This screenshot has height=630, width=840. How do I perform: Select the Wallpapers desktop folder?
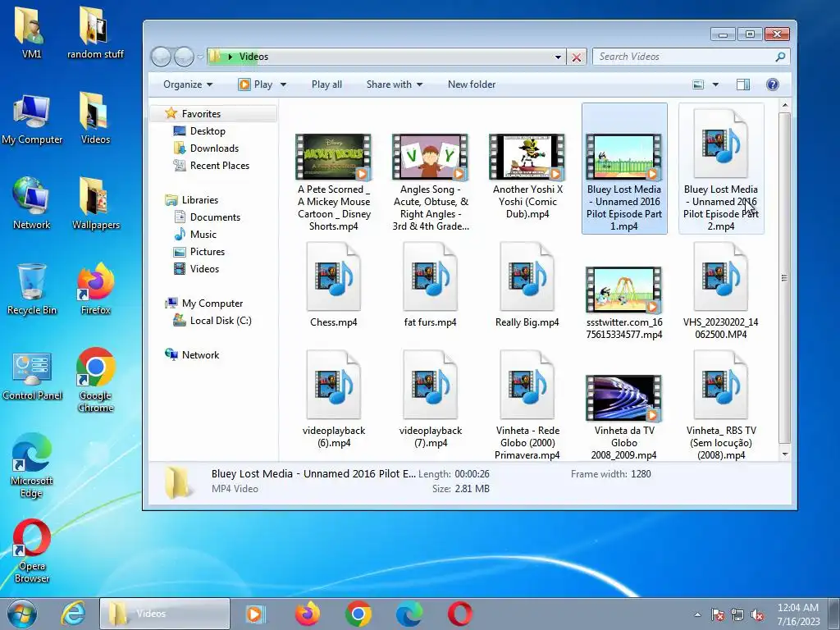tap(96, 203)
